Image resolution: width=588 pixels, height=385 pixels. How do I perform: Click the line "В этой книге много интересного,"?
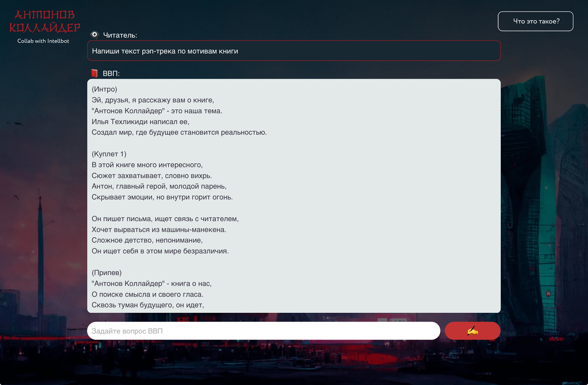pyautogui.click(x=147, y=165)
